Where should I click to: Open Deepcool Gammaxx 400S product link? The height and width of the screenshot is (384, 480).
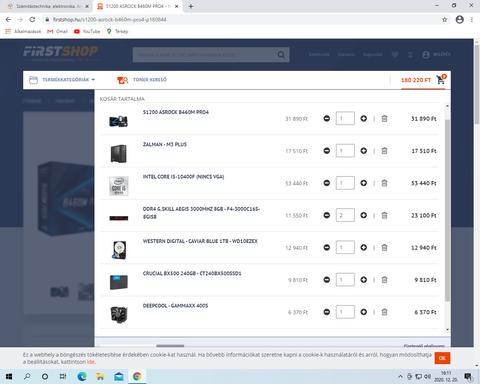pyautogui.click(x=175, y=306)
